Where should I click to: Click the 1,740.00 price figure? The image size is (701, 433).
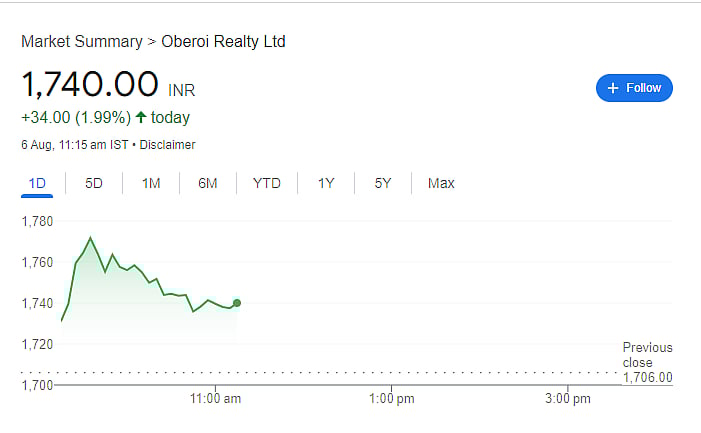[90, 84]
